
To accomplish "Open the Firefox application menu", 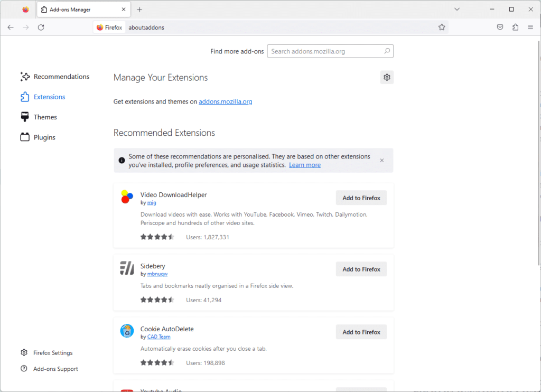I will pyautogui.click(x=530, y=27).
